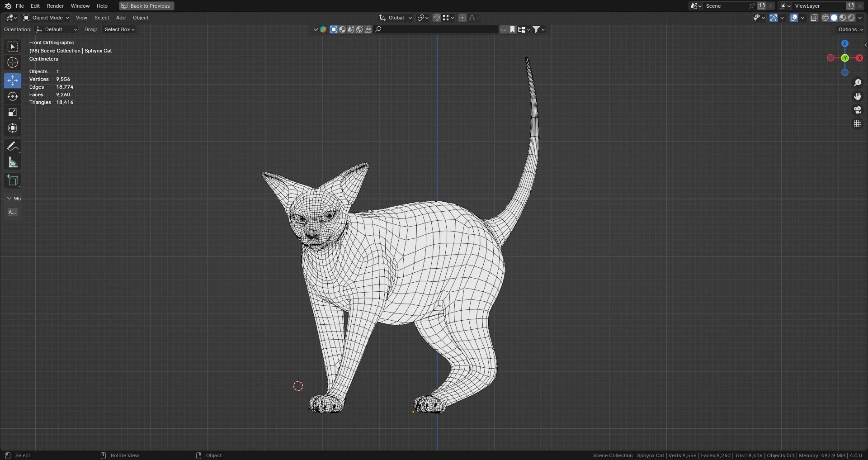Click the colorful hexagon icon in filter bar

coord(323,29)
